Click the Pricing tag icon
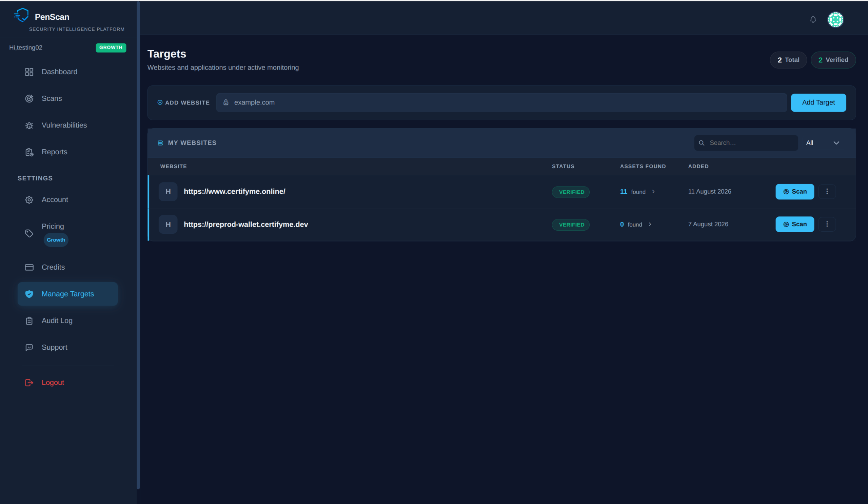This screenshot has height=504, width=868. (x=29, y=233)
